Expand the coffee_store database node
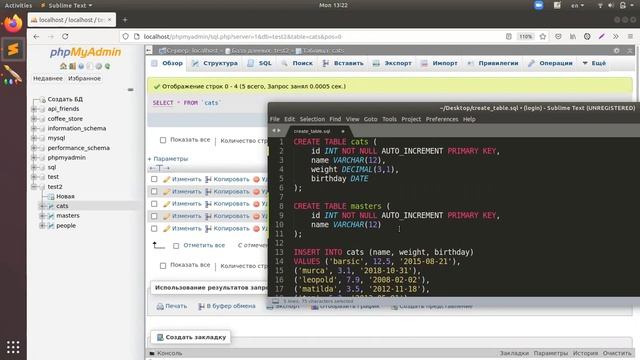This screenshot has height=360, width=640. tap(34, 119)
